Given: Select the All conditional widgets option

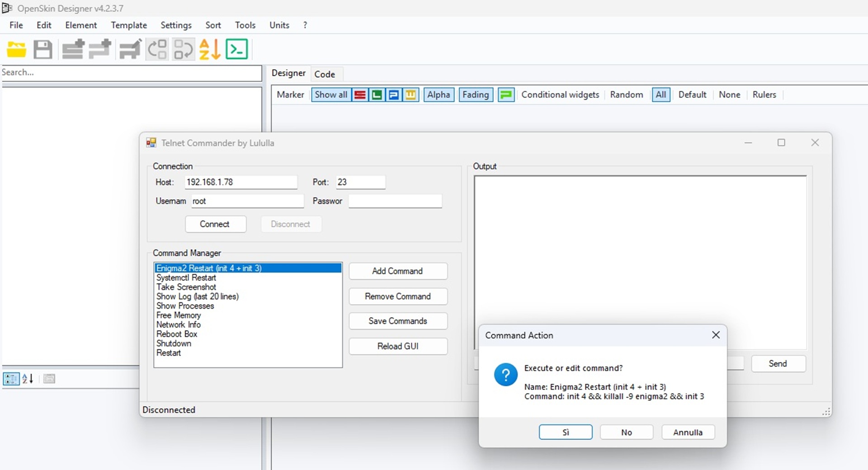Looking at the screenshot, I should [x=660, y=95].
